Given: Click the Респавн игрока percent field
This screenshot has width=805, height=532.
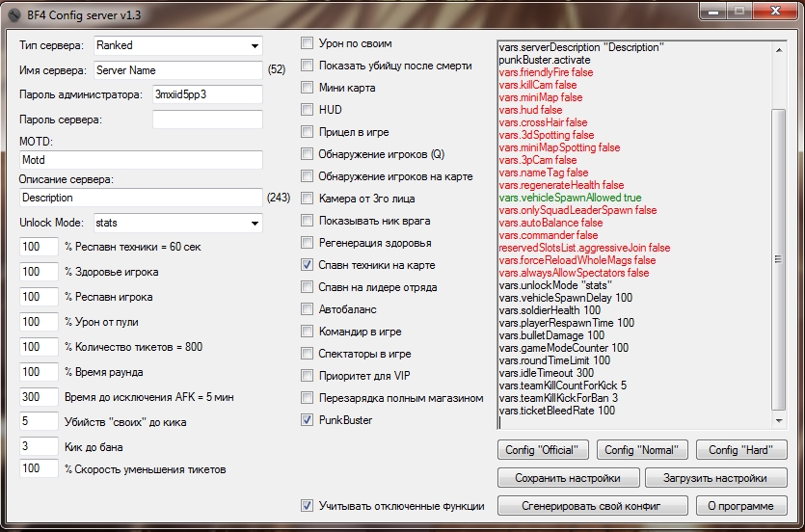Looking at the screenshot, I should point(39,297).
